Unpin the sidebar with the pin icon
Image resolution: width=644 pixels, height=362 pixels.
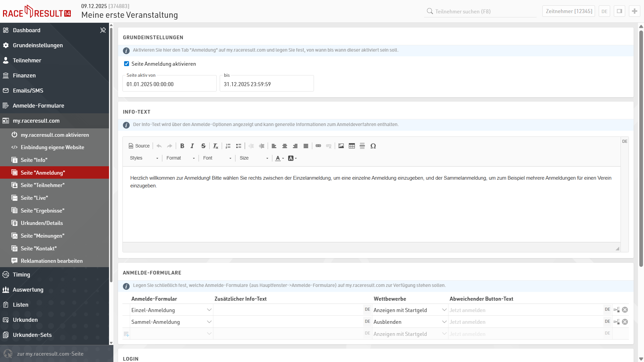103,30
